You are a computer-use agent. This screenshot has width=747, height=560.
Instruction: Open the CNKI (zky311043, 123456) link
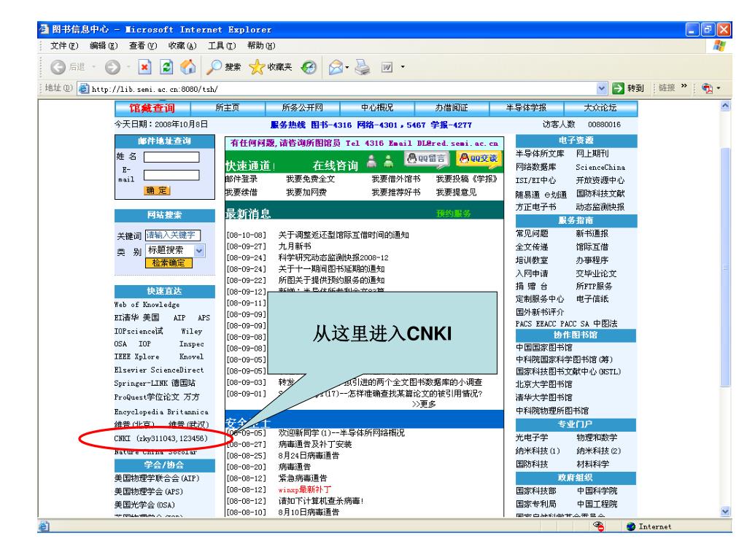161,438
